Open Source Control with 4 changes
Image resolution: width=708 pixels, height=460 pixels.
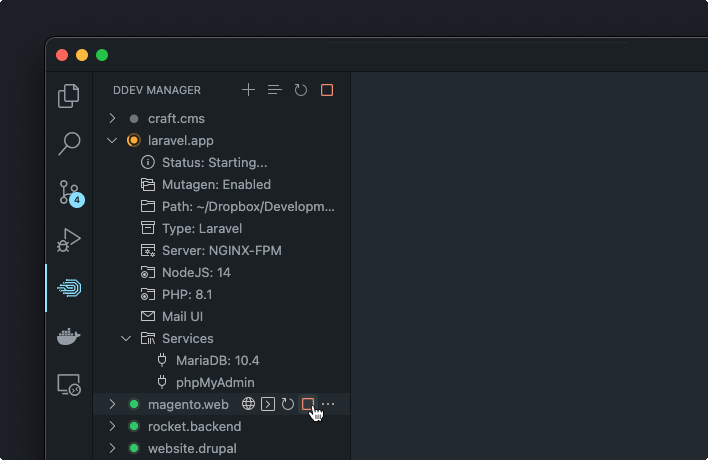click(x=69, y=192)
